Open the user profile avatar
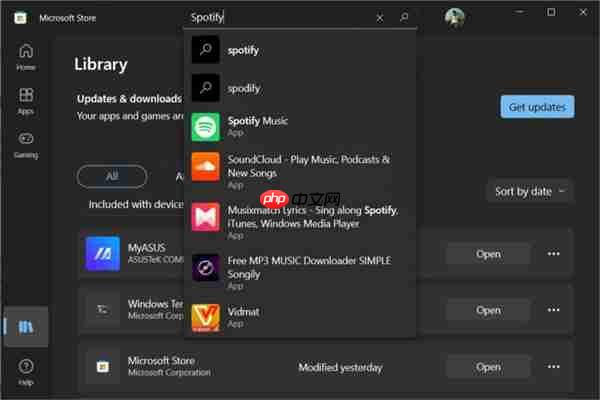Image resolution: width=600 pixels, height=400 pixels. (455, 18)
